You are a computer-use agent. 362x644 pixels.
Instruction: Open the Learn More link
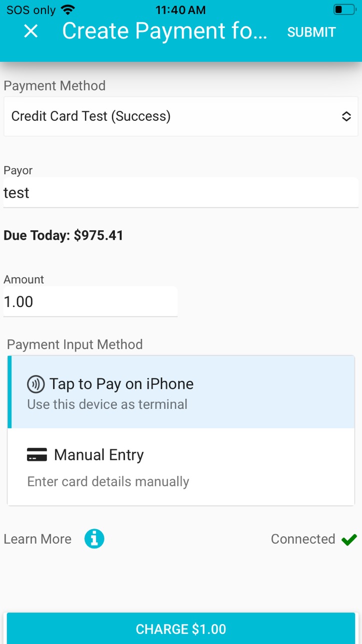[37, 539]
